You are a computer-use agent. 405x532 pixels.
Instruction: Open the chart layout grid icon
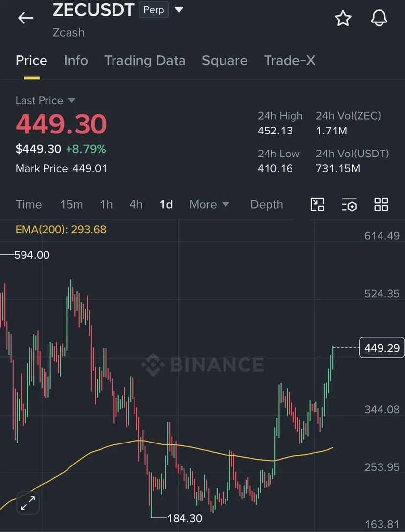click(x=381, y=204)
